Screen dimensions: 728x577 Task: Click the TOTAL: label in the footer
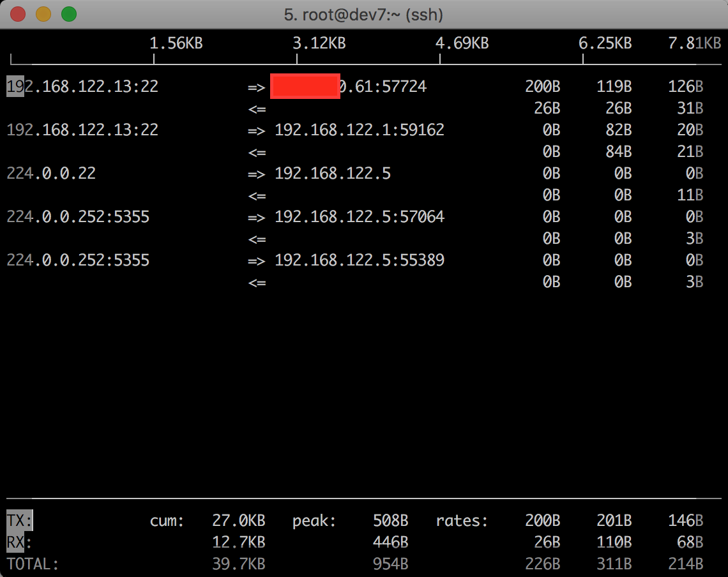point(33,564)
